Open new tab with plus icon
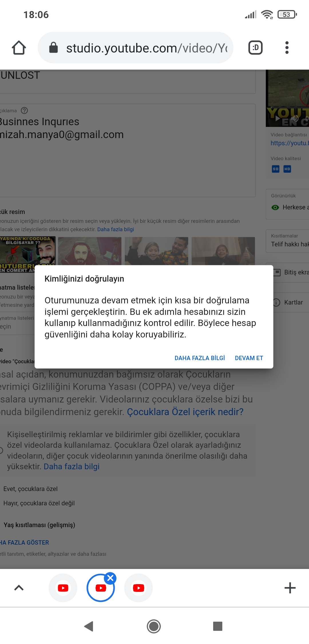This screenshot has height=644, width=309. (290, 588)
